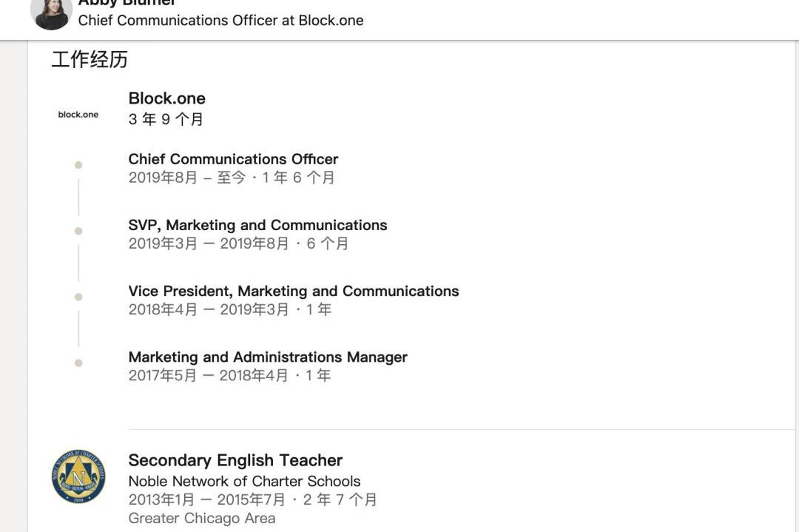Open the Block.one company name link
This screenshot has height=532, width=799.
click(x=167, y=98)
